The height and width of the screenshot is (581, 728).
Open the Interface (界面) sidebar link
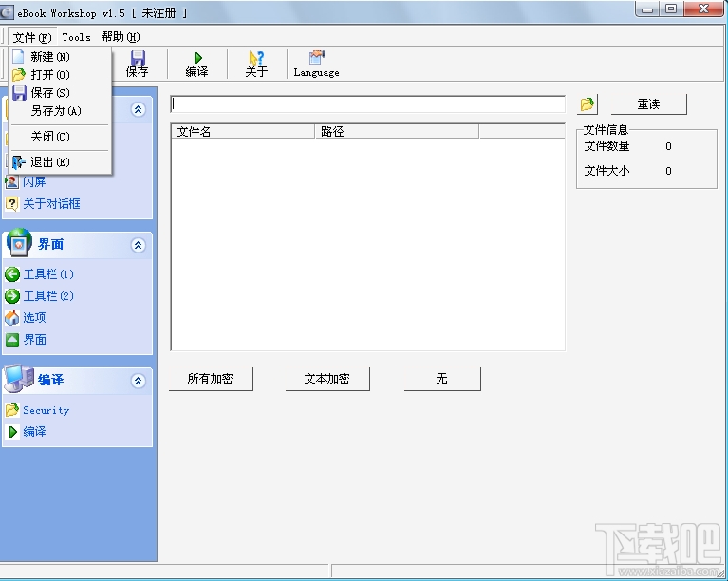tap(26, 340)
